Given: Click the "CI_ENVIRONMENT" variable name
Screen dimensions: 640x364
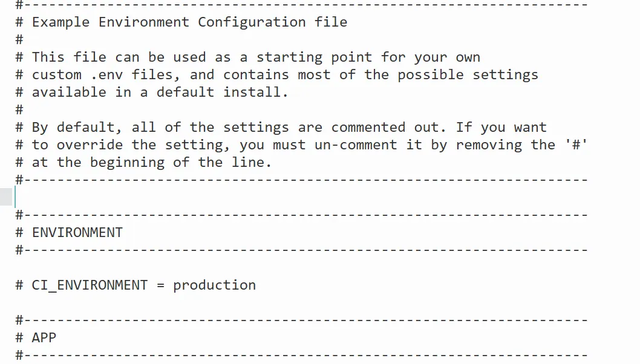Looking at the screenshot, I should (x=90, y=285).
